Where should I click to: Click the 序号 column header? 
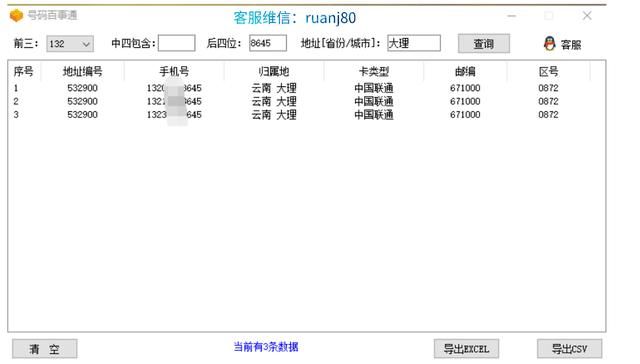pyautogui.click(x=24, y=71)
